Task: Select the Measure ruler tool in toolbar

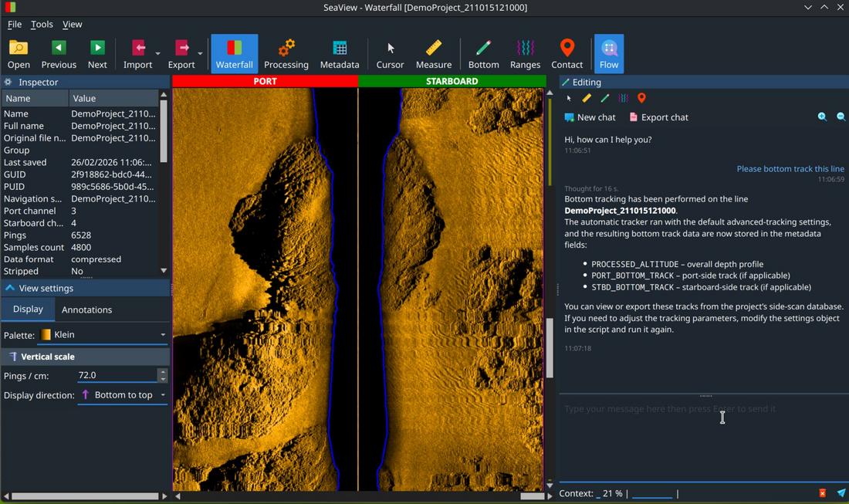Action: (x=433, y=54)
